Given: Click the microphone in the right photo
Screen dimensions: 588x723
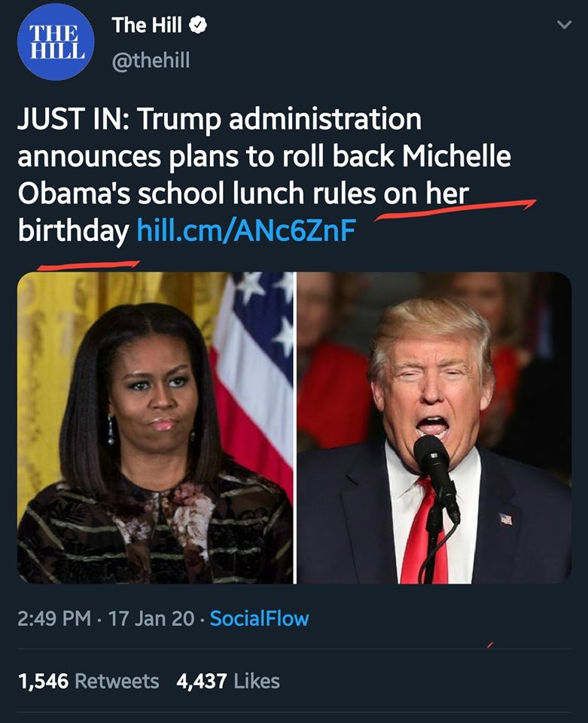Looking at the screenshot, I should [435, 462].
